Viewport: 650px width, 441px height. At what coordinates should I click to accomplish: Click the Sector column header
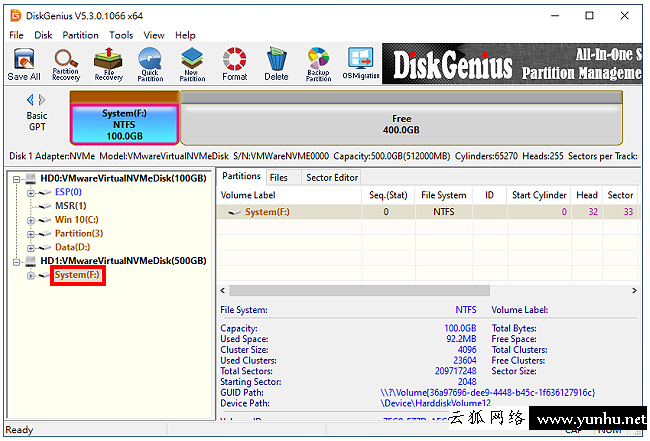620,195
